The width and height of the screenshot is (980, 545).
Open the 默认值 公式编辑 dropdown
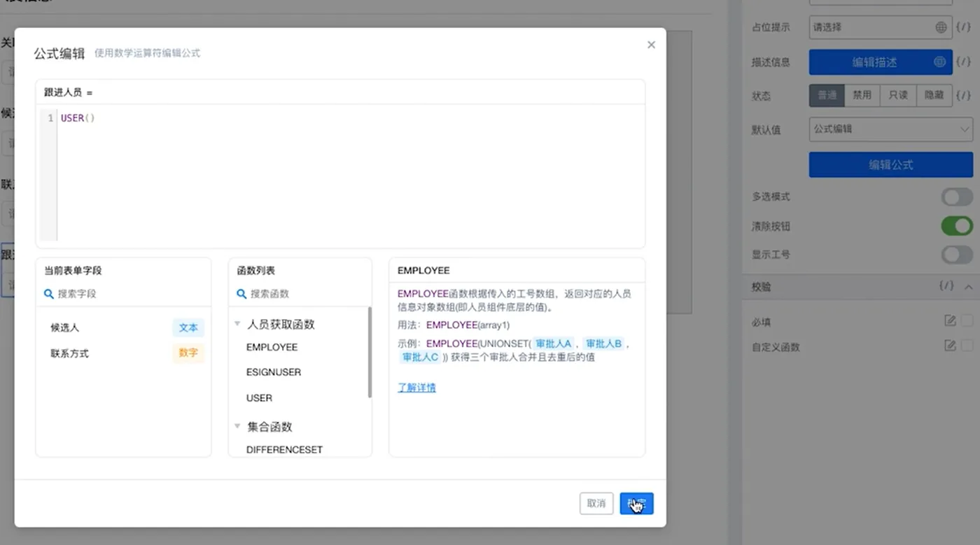[x=891, y=129]
